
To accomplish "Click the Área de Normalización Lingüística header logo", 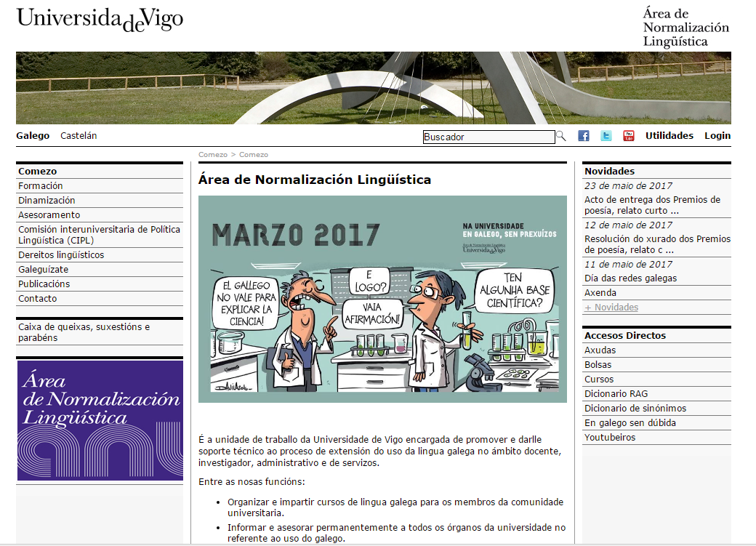I will pyautogui.click(x=685, y=28).
